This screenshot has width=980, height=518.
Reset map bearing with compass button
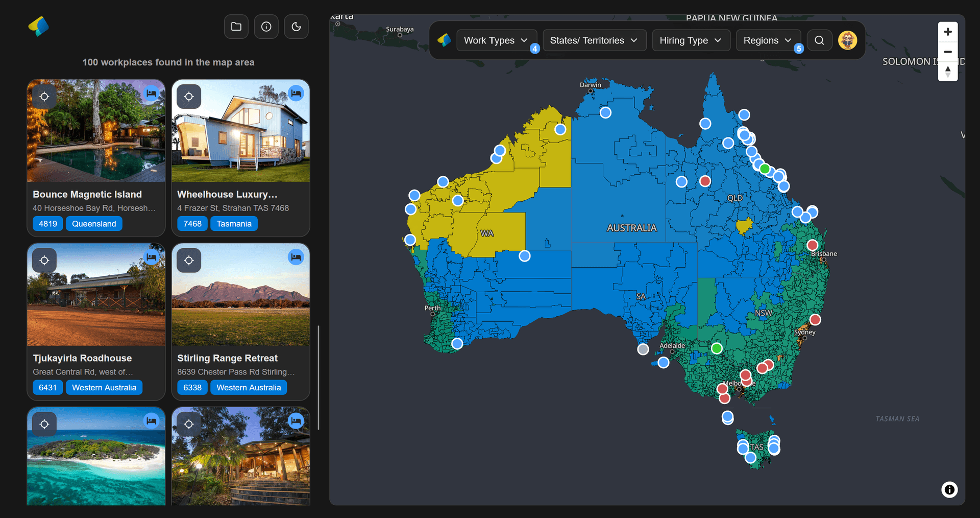pyautogui.click(x=948, y=72)
